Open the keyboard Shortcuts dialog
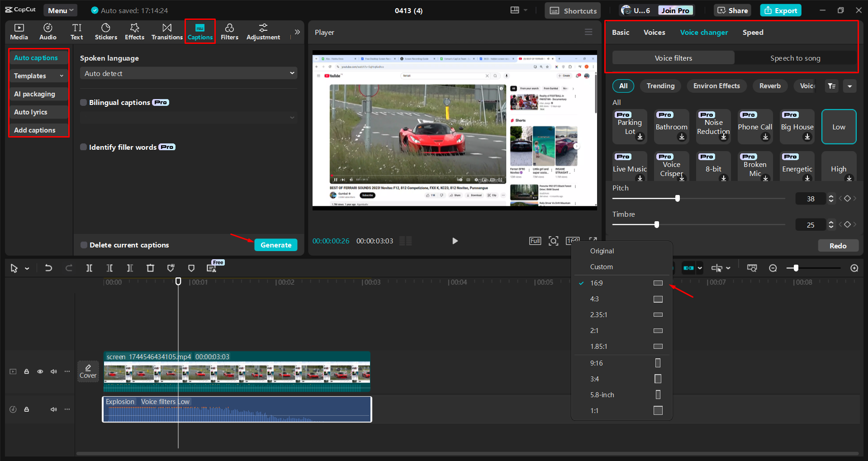 pos(572,10)
